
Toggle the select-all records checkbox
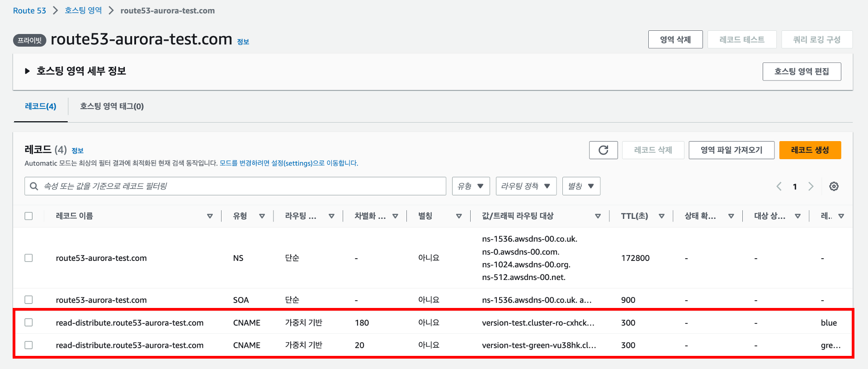coord(28,216)
